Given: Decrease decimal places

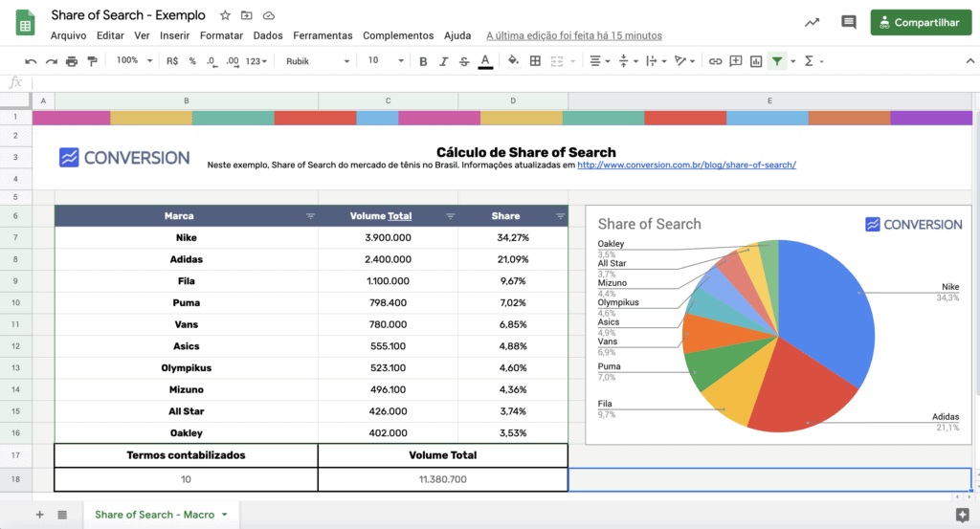Looking at the screenshot, I should (212, 61).
